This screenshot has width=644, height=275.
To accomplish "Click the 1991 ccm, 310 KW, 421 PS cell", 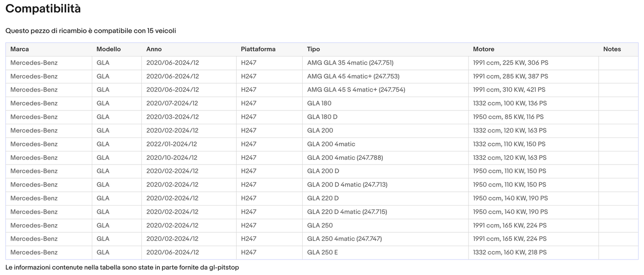I will coord(509,90).
